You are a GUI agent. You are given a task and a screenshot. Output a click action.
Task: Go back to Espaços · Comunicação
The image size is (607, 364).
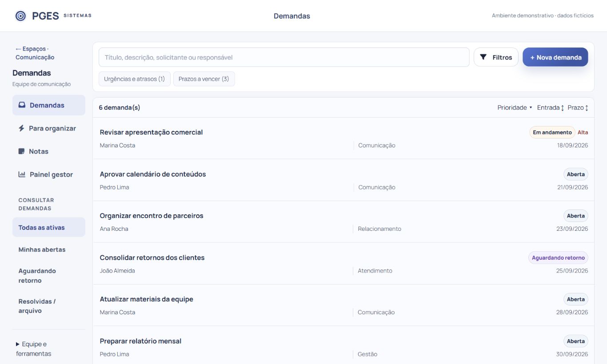35,53
